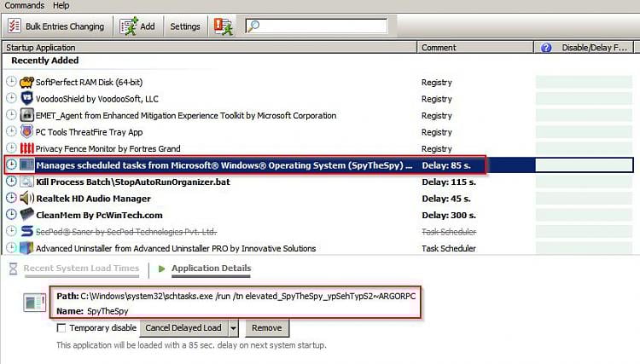The image size is (640, 364).
Task: Open the Help menu
Action: tap(61, 5)
